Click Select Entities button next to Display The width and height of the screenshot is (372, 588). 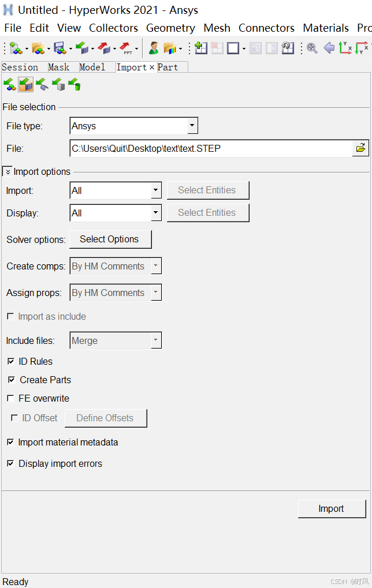[x=208, y=212]
